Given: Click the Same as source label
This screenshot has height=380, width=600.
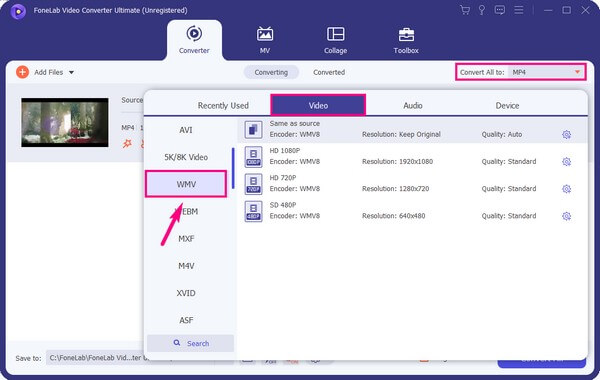Looking at the screenshot, I should click(295, 123).
